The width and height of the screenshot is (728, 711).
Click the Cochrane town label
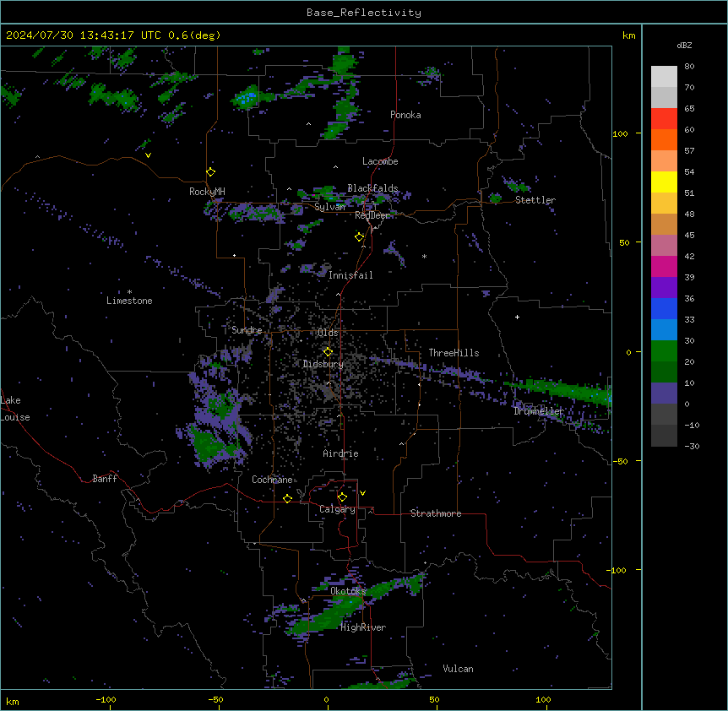coord(272,480)
